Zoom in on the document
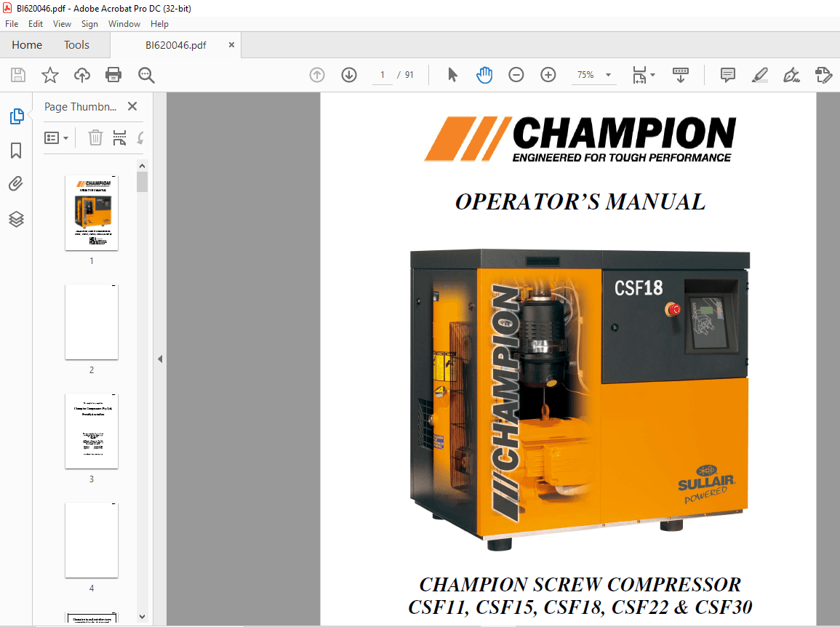This screenshot has width=840, height=627. point(548,74)
